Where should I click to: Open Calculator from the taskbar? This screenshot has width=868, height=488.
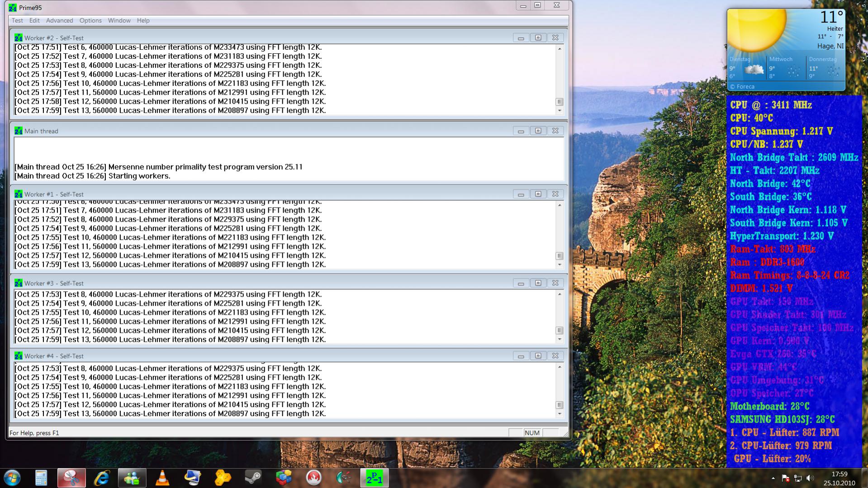41,478
